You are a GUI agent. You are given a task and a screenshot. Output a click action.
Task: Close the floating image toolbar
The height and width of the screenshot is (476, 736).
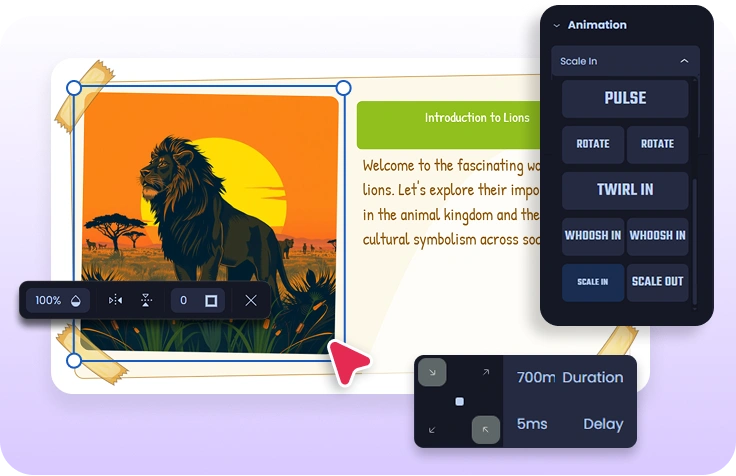[x=251, y=300]
